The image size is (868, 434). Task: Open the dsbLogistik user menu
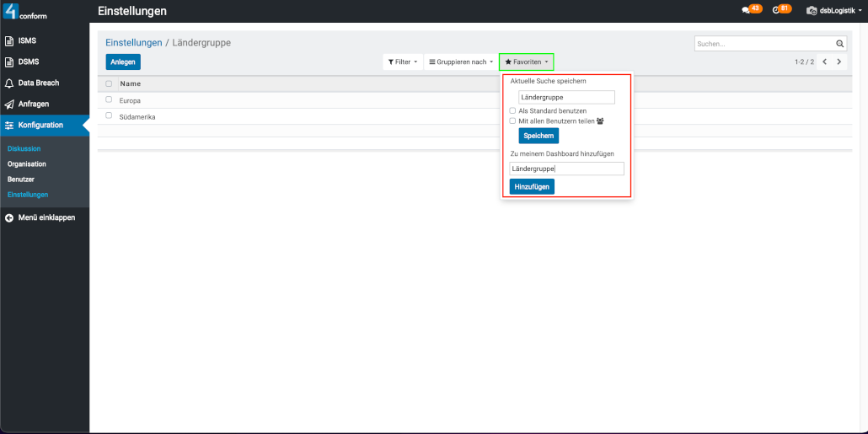(834, 11)
